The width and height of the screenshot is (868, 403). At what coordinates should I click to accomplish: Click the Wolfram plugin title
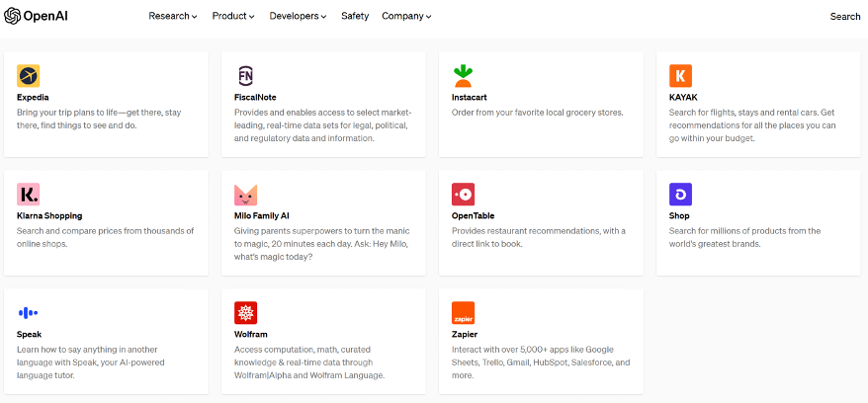(251, 335)
